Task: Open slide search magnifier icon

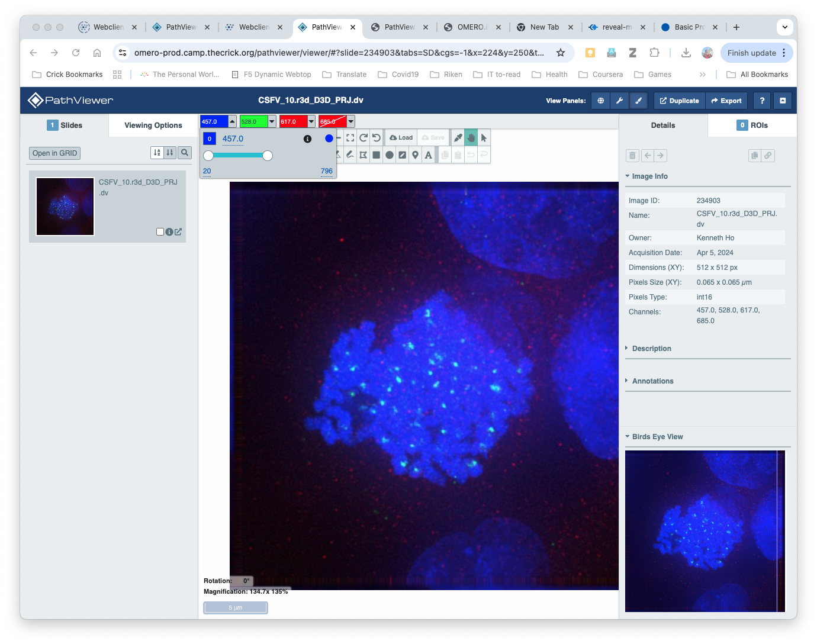Action: (185, 153)
